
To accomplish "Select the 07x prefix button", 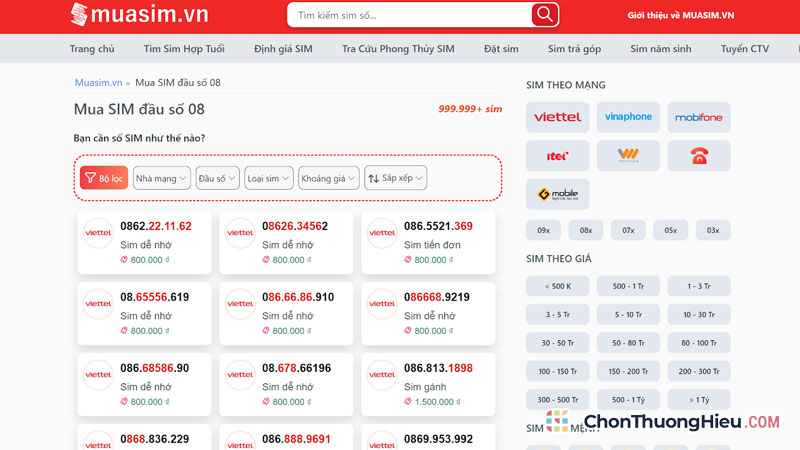I will tap(628, 231).
